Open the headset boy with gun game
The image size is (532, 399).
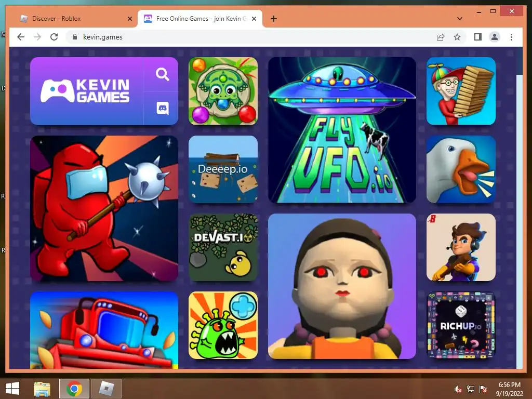click(461, 247)
